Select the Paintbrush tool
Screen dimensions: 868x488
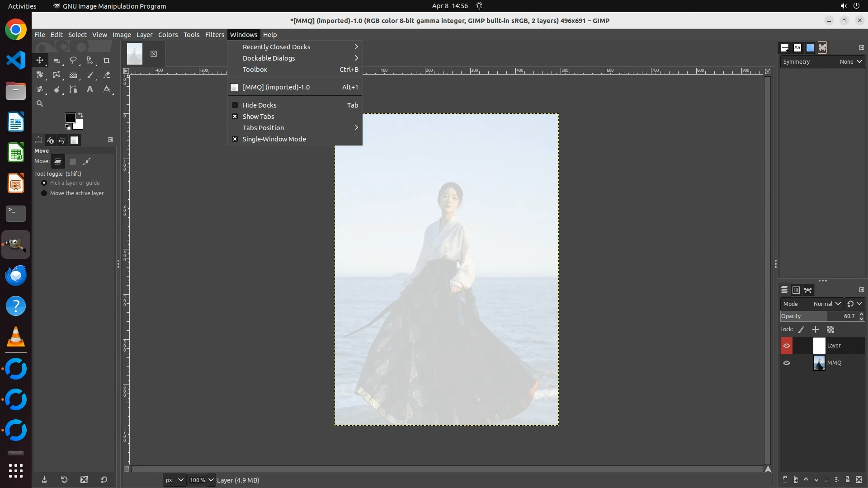pyautogui.click(x=90, y=75)
